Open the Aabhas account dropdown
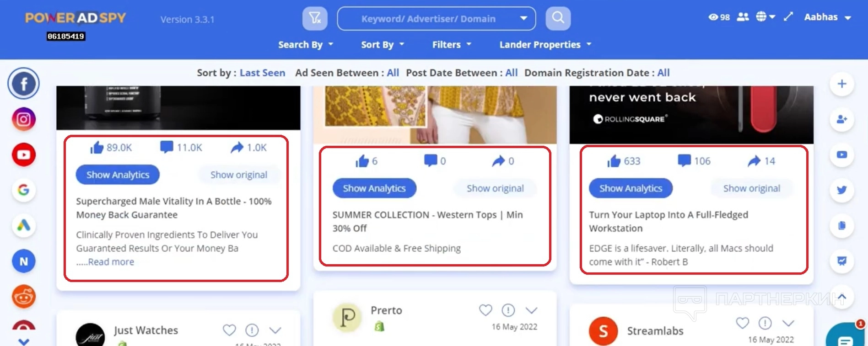 pos(828,17)
